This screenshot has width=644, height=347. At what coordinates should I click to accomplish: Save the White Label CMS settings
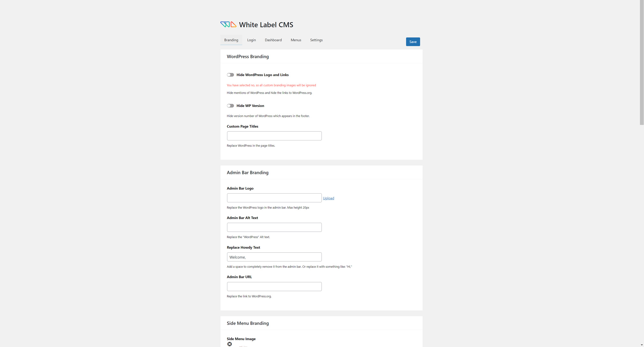pos(413,42)
